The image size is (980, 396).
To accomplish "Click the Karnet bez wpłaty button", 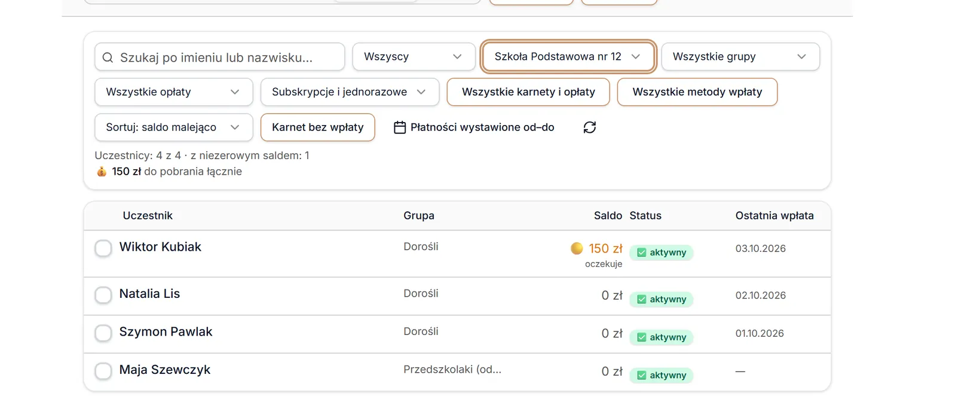I will point(318,127).
